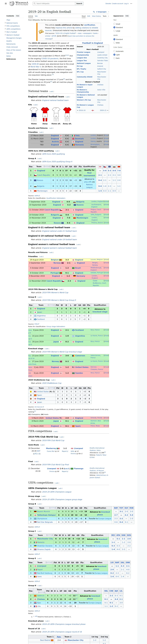Expand Men's football in Contents sidebar

pos(5,32)
